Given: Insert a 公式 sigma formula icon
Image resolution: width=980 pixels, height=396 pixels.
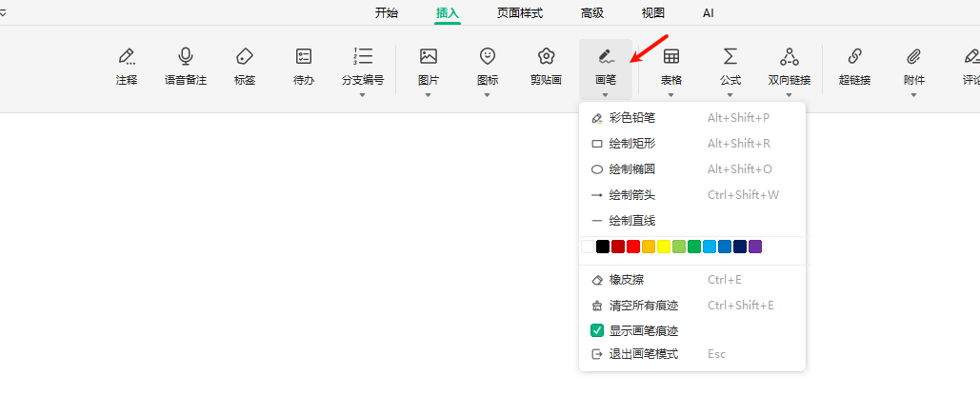Looking at the screenshot, I should pos(730,56).
